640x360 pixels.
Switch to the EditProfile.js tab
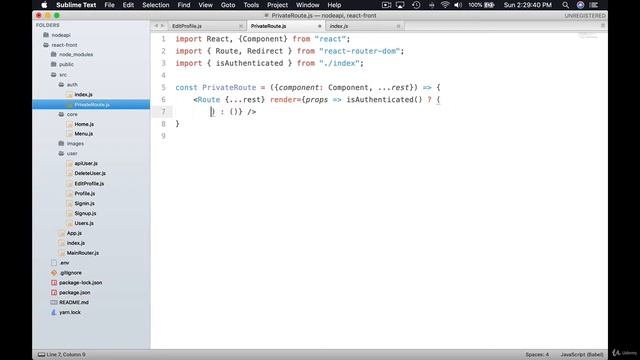187,26
